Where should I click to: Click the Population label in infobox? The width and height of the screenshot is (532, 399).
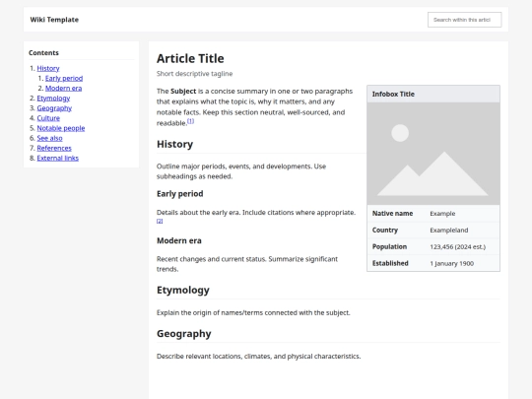tap(389, 246)
